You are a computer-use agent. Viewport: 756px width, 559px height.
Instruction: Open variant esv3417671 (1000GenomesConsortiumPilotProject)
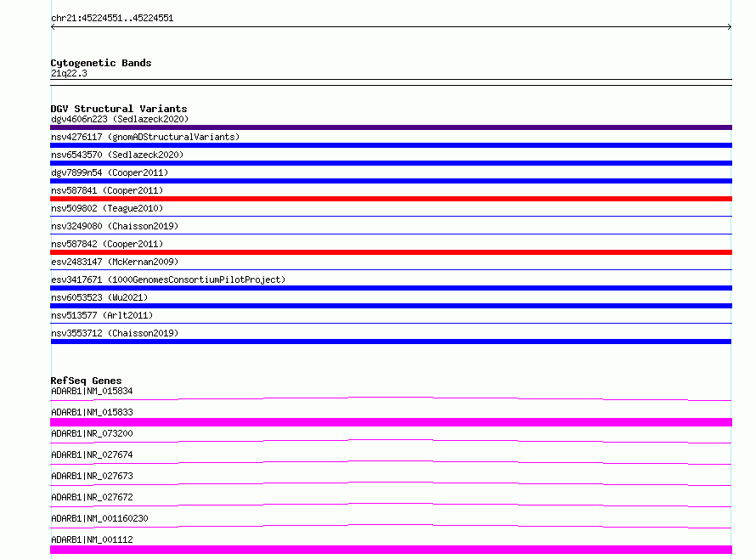(168, 279)
